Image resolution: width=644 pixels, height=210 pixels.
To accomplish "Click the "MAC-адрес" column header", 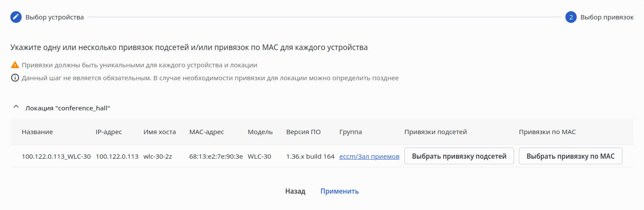I will pos(206,132).
